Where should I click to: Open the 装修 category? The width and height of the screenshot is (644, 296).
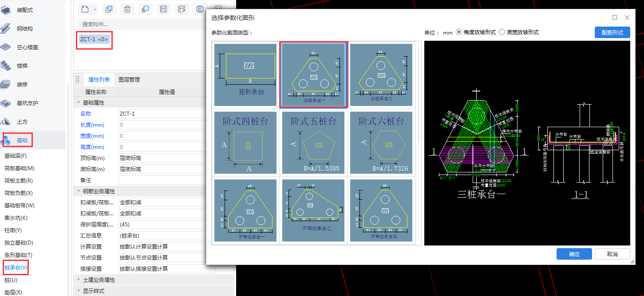pyautogui.click(x=22, y=84)
